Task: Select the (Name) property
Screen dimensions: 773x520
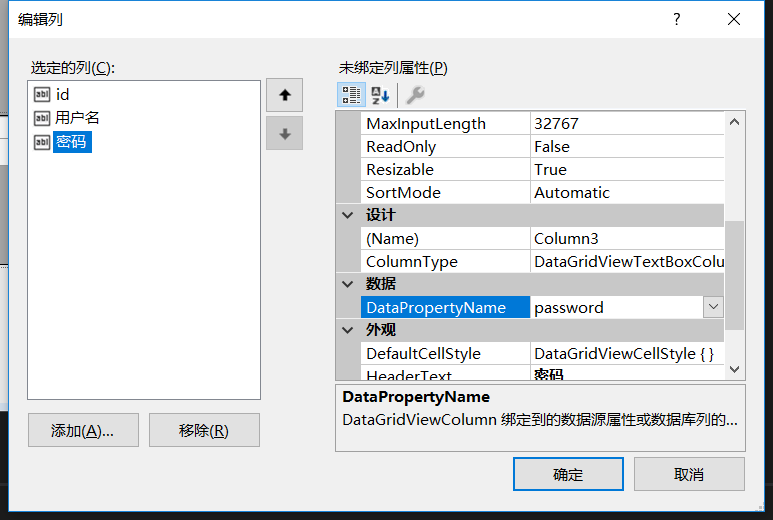Action: pyautogui.click(x=446, y=239)
